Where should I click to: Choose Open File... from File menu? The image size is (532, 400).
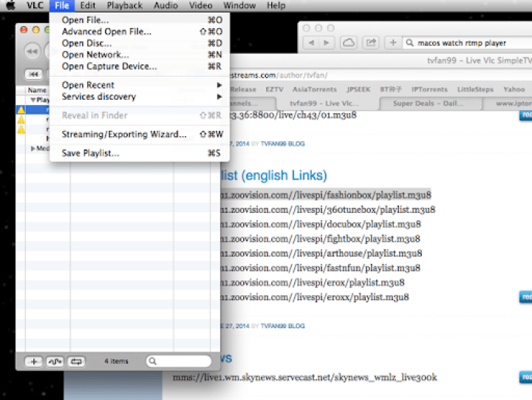[x=140, y=20]
